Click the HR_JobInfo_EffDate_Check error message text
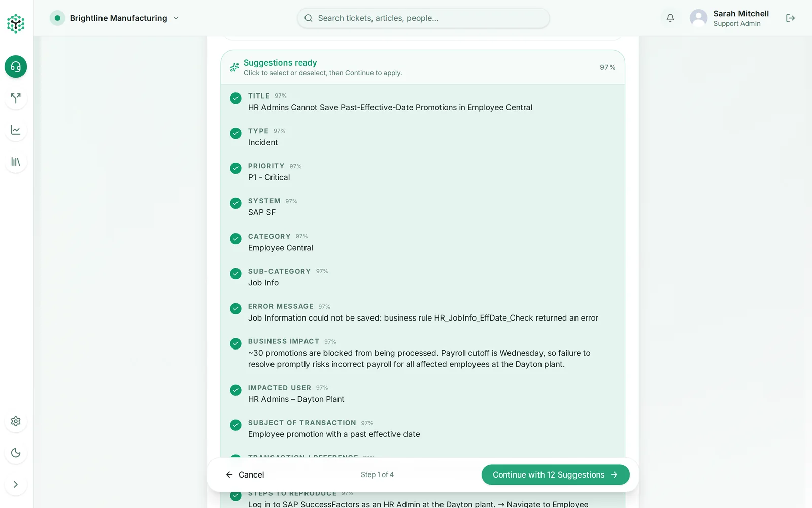 (x=423, y=318)
